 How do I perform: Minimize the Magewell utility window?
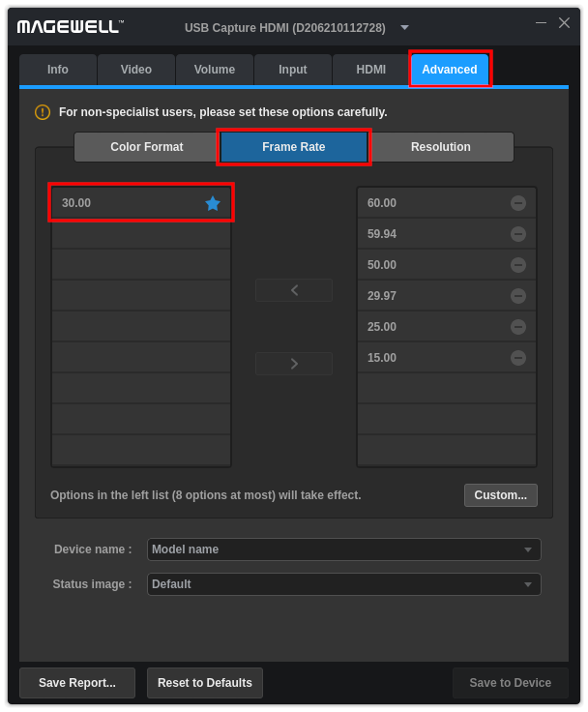pos(541,22)
